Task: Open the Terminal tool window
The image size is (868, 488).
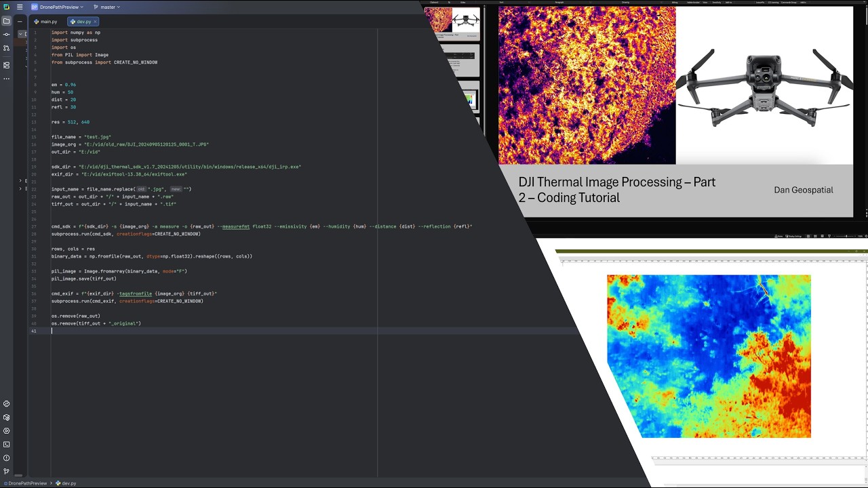Action: point(6,445)
